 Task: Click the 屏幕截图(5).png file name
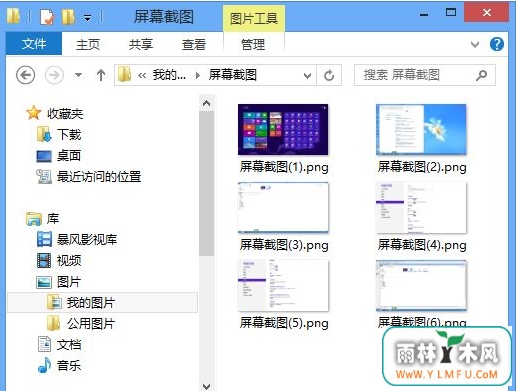[284, 323]
